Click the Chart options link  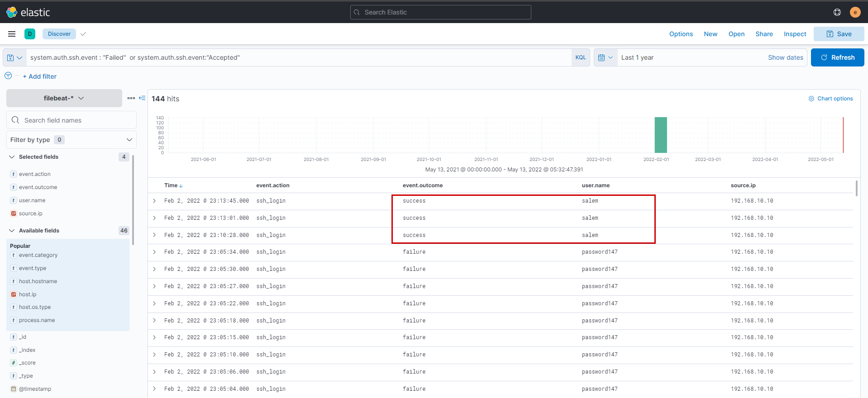click(x=835, y=99)
